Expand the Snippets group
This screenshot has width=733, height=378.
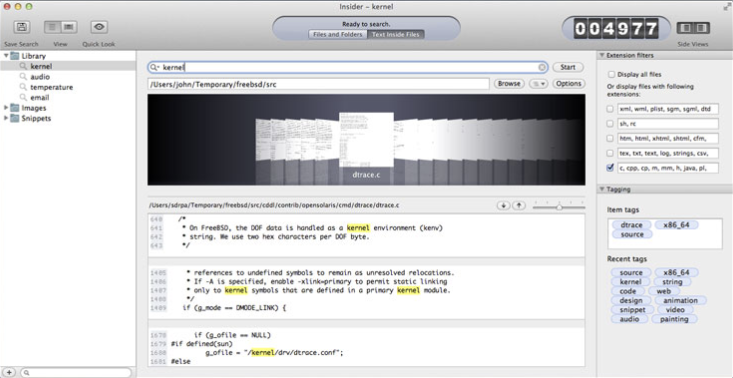click(x=6, y=118)
